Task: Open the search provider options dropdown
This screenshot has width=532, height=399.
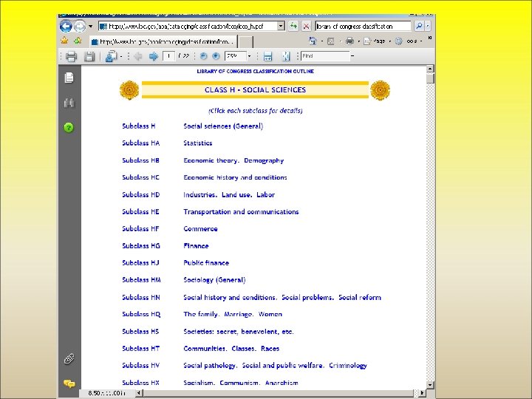Action: 428,26
